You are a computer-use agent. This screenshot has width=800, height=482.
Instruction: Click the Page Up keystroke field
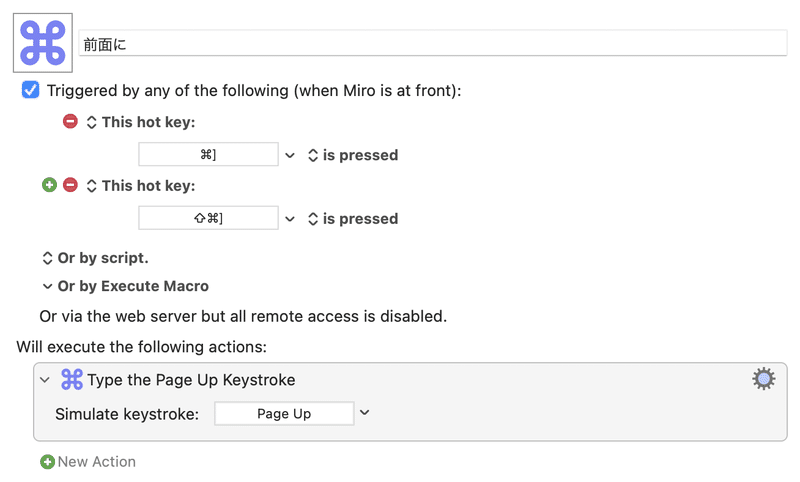click(284, 414)
